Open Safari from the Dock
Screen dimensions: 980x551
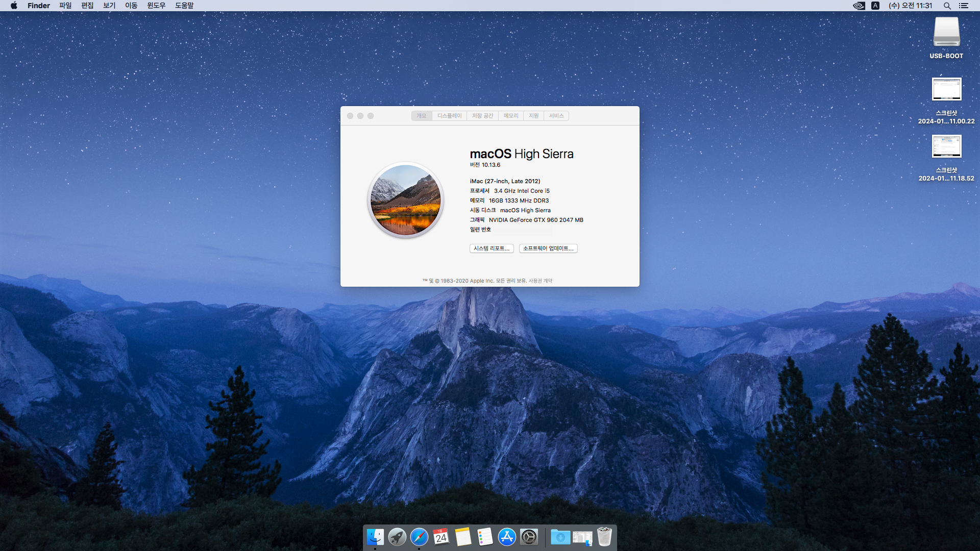point(419,537)
